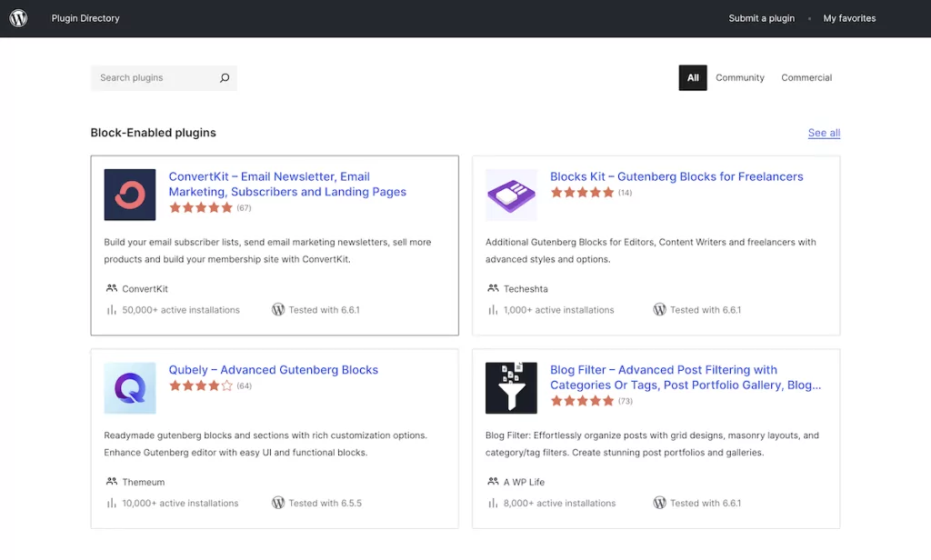
Task: Click the Blocks Kit description paragraph
Action: (x=651, y=251)
